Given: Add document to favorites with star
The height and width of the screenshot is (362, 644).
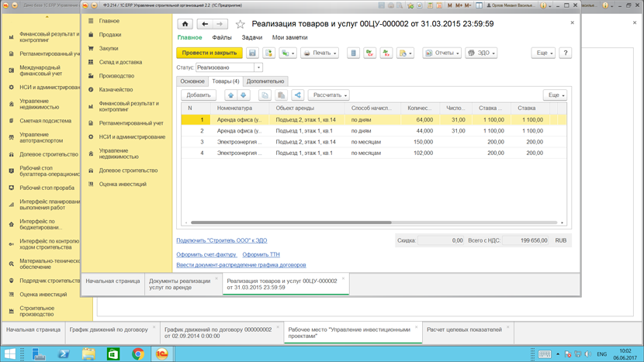Looking at the screenshot, I should (241, 24).
